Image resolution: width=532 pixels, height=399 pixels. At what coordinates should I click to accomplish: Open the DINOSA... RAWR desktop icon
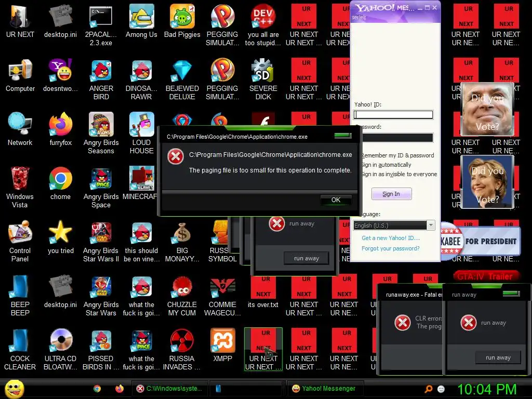tap(141, 79)
